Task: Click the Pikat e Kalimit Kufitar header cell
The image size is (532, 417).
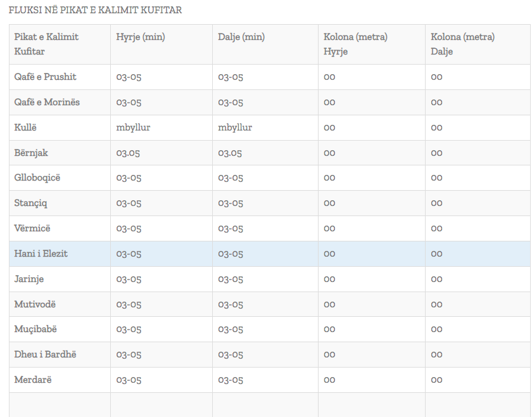Action: coord(46,44)
